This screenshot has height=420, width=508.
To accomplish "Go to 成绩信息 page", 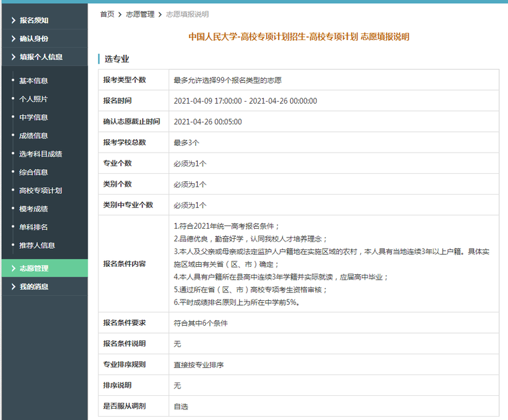I will (x=33, y=136).
